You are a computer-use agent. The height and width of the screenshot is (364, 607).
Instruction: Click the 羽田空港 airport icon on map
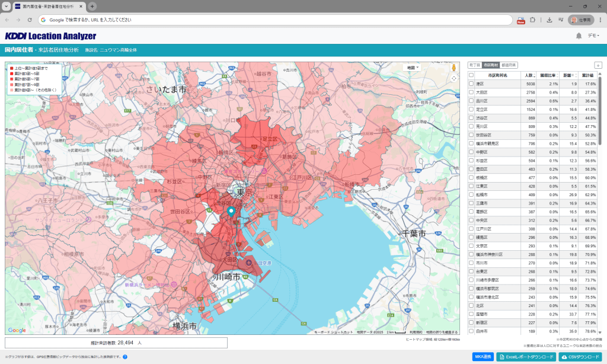249,263
